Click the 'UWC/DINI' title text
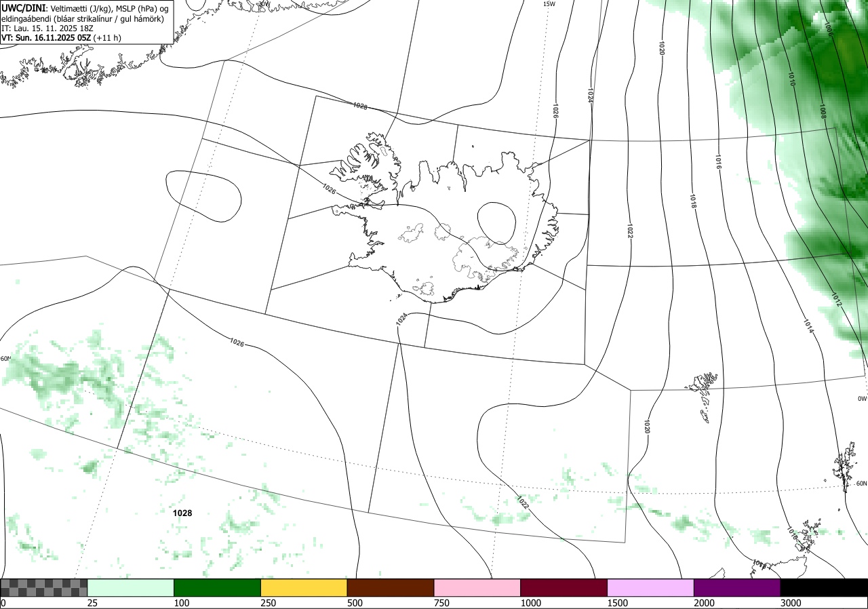This screenshot has width=868, height=609. tap(24, 7)
